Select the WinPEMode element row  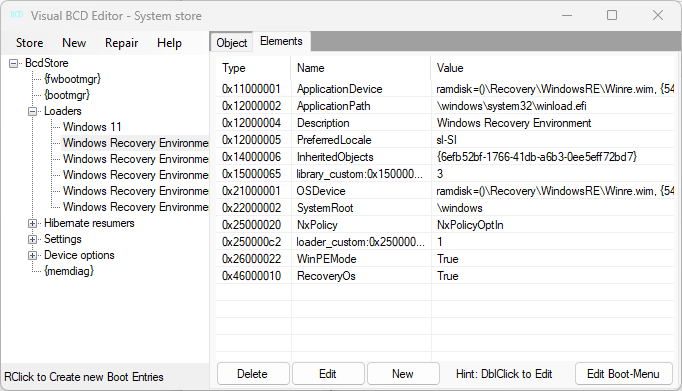(x=445, y=259)
